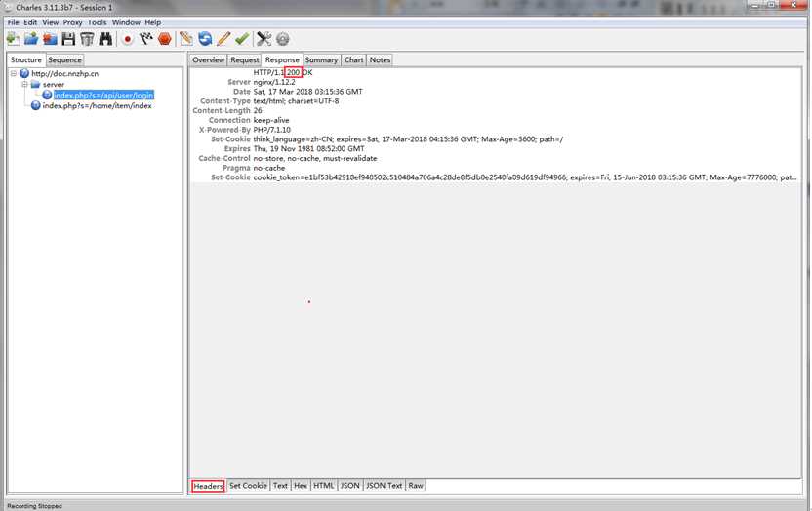Select the JSON Text bottom tab
This screenshot has width=812, height=511.
click(x=384, y=486)
